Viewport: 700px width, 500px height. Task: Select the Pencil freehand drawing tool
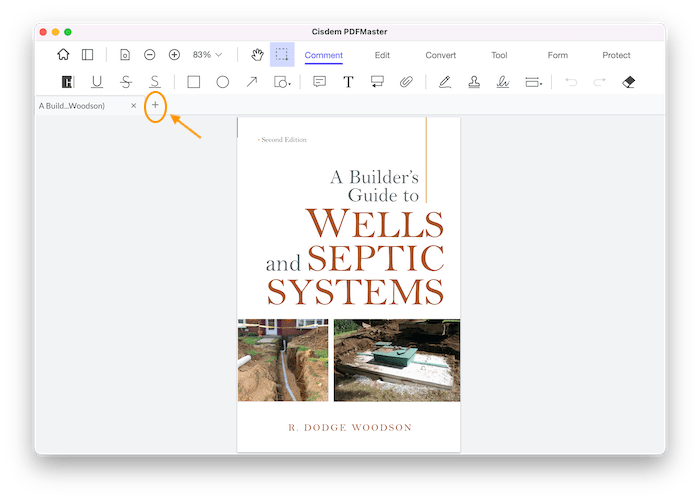(445, 82)
